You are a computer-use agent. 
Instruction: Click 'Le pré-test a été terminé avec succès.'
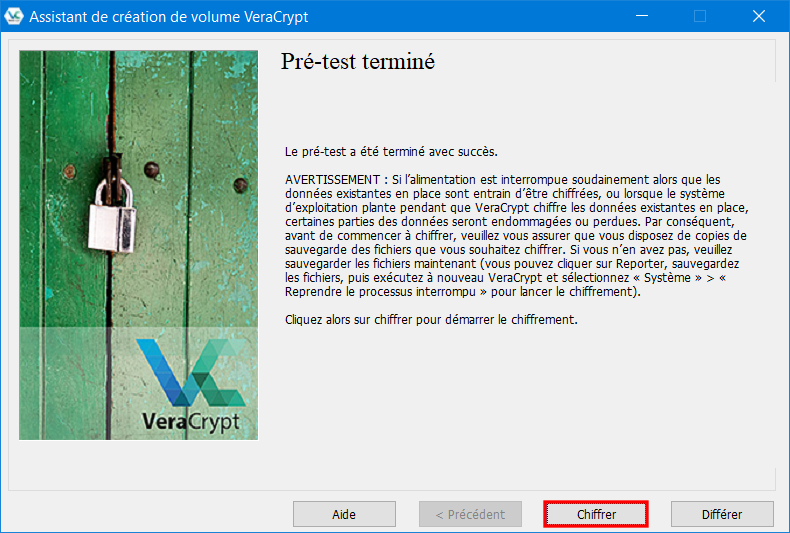[391, 152]
